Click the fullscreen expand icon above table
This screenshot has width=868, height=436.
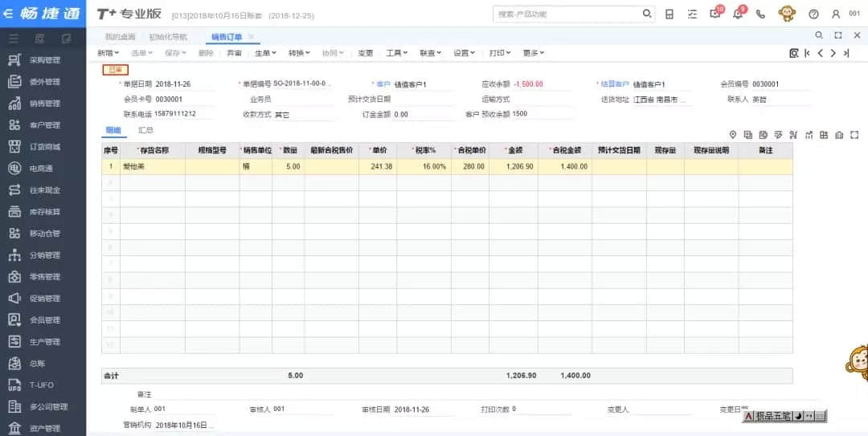pyautogui.click(x=854, y=134)
